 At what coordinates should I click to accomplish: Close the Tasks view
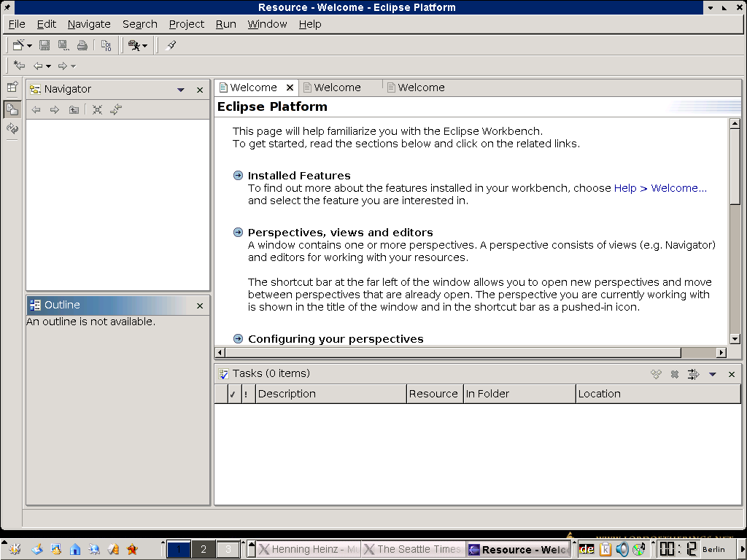click(732, 374)
